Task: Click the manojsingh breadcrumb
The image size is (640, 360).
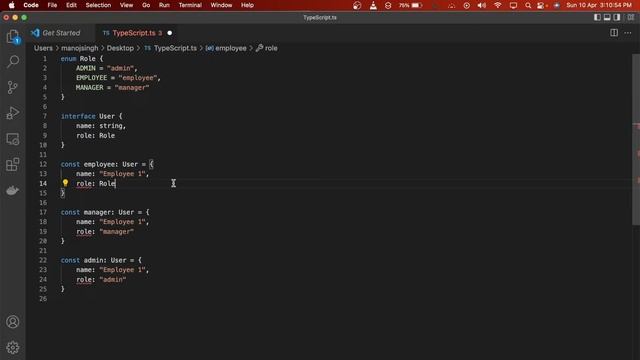Action: (x=80, y=48)
